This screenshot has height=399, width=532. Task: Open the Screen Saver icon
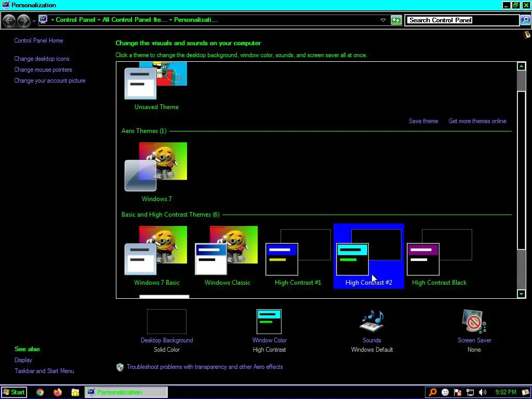474,321
